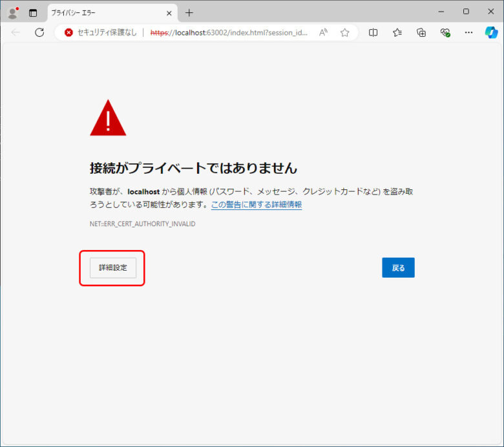Open the Copilot sidebar icon

492,32
